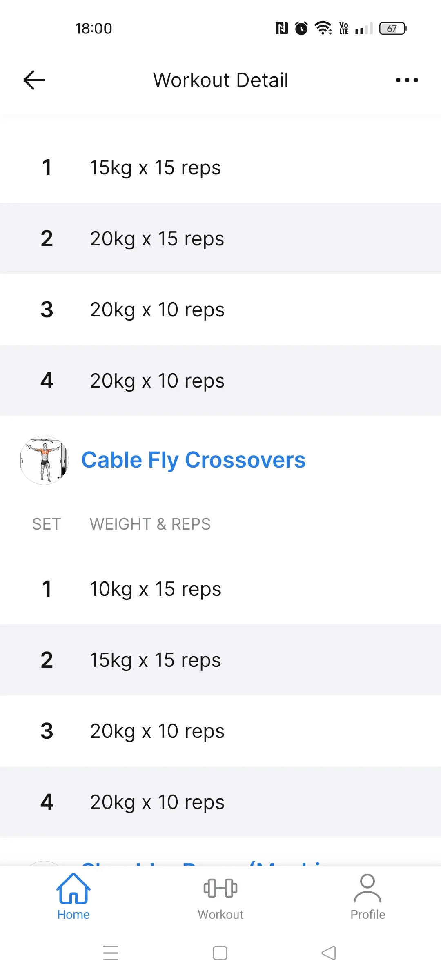
Task: Open the Home tab
Action: (x=73, y=897)
